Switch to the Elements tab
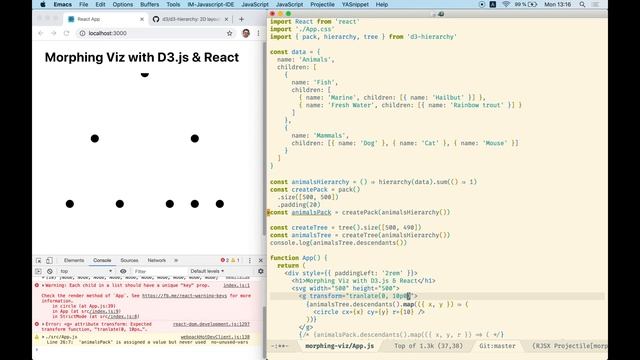Image resolution: width=640 pixels, height=360 pixels. pos(74,260)
